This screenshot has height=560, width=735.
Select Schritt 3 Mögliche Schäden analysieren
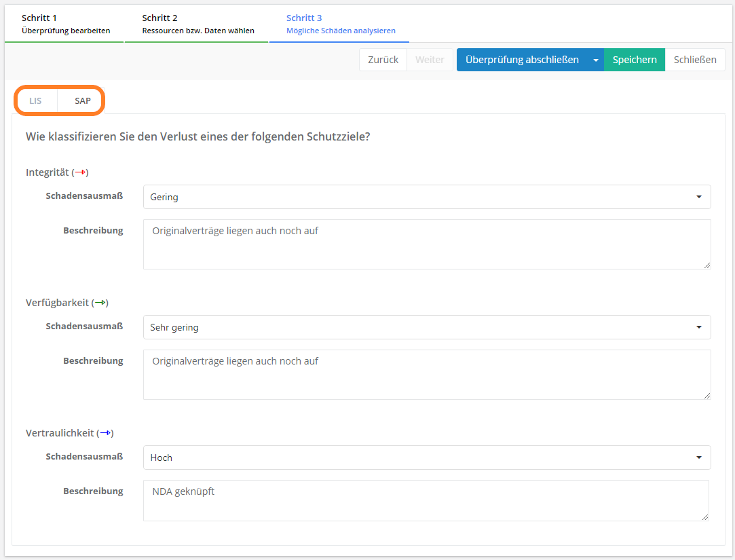pos(340,24)
